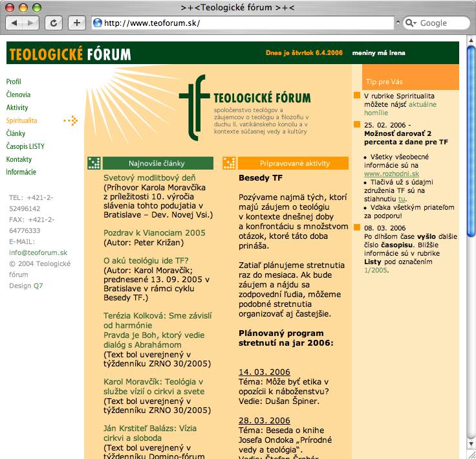Open the Profil menu item
The width and height of the screenshot is (476, 459).
pos(14,82)
